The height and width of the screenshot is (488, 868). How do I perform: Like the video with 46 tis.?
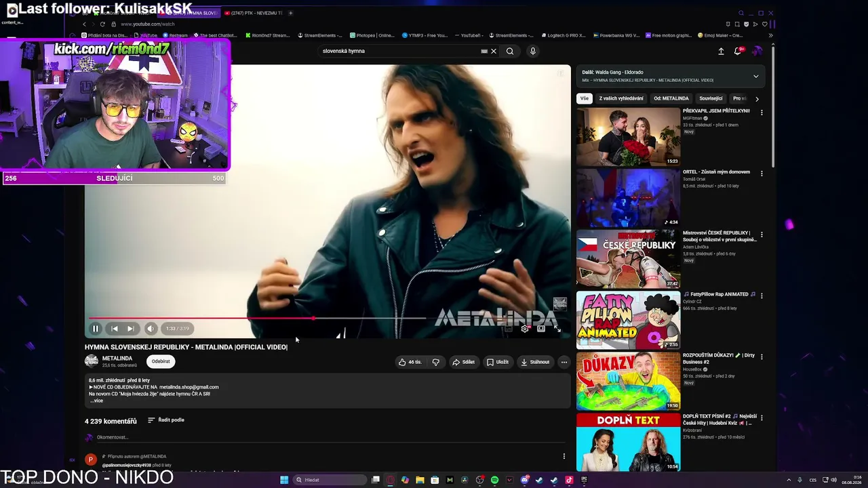[410, 362]
